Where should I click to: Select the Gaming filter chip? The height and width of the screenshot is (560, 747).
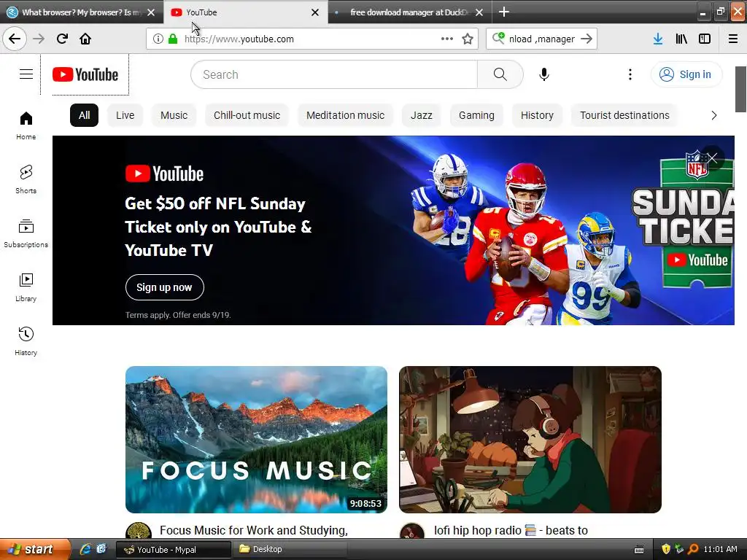476,115
